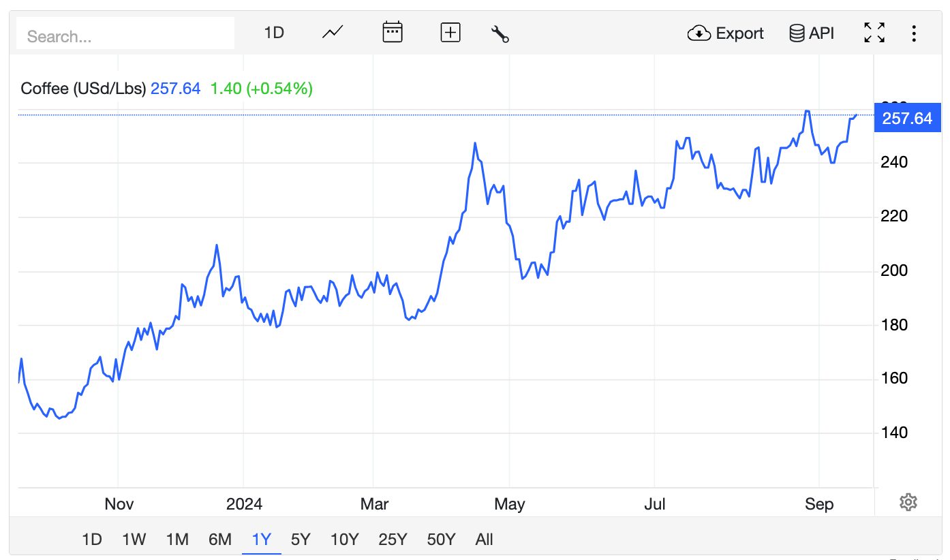The image size is (950, 560).
Task: Click the Search input field
Action: pyautogui.click(x=125, y=33)
